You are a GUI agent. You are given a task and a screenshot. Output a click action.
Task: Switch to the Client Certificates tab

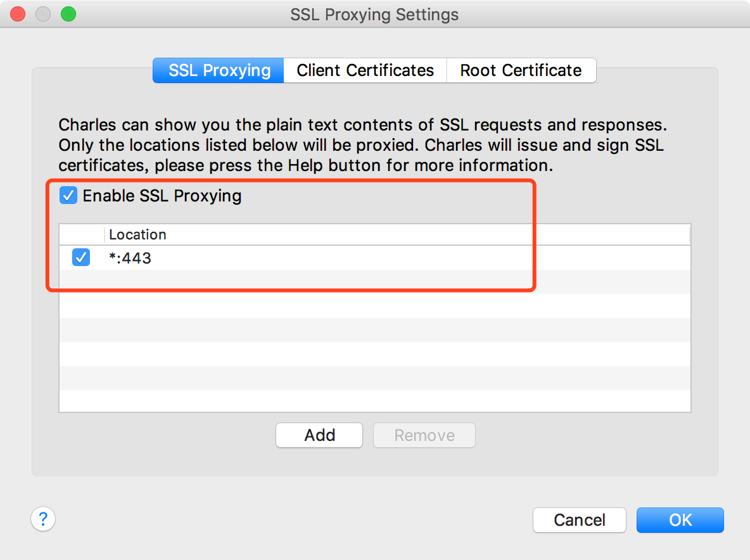365,70
